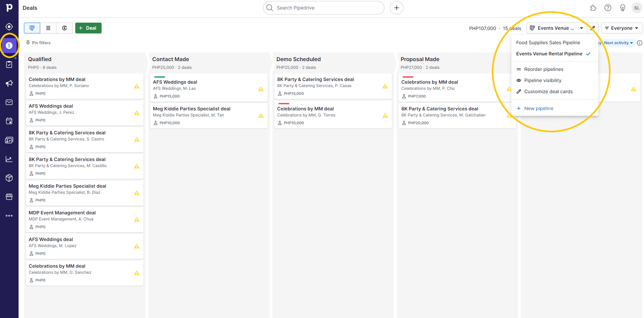Click the edit pipeline pencil button
The image size is (644, 318).
593,28
